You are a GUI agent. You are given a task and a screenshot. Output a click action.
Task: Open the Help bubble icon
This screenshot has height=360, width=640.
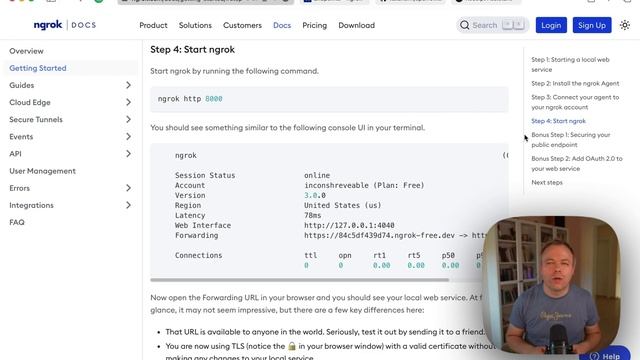[594, 356]
